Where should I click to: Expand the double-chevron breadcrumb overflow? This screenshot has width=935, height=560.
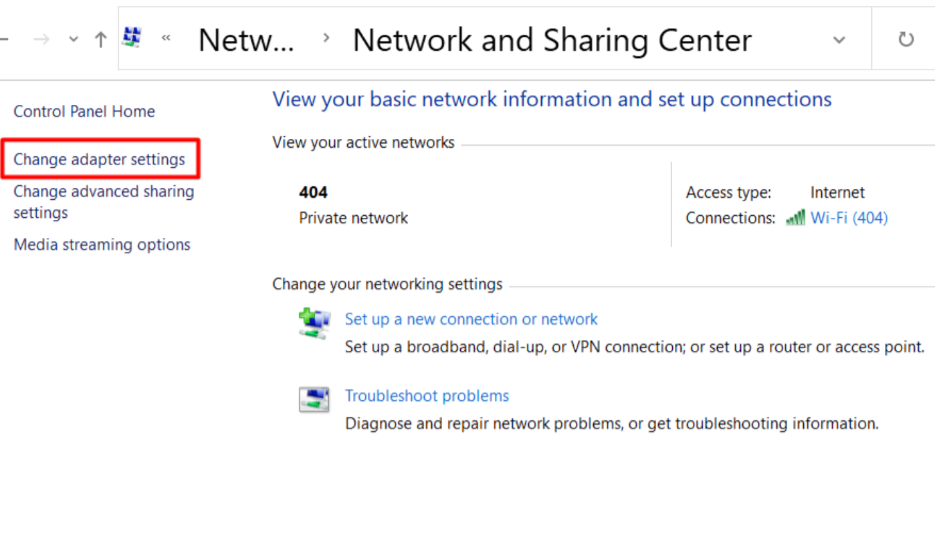tap(166, 39)
